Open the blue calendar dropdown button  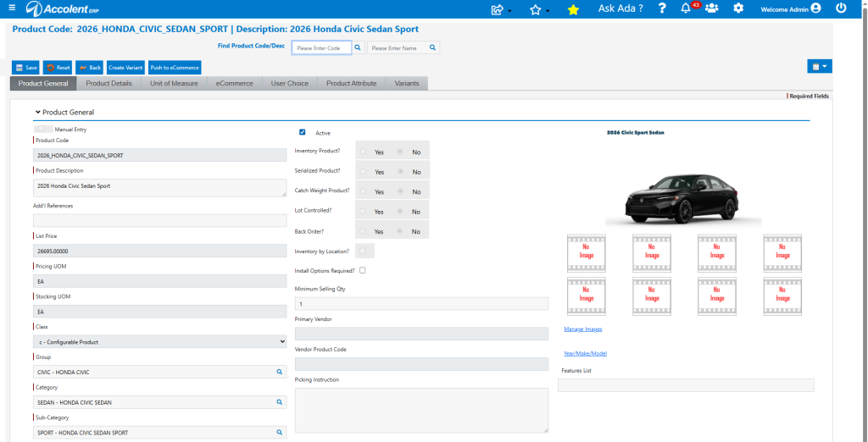tap(820, 66)
